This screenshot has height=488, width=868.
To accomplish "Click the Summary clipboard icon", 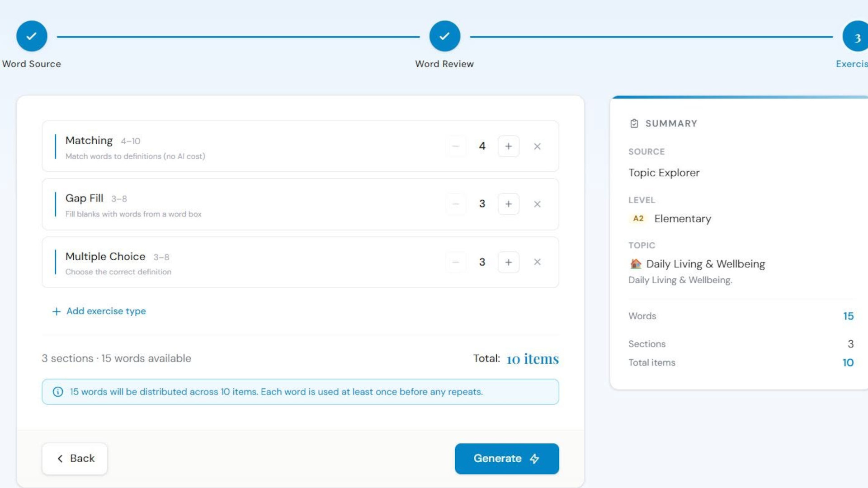I will pyautogui.click(x=634, y=123).
